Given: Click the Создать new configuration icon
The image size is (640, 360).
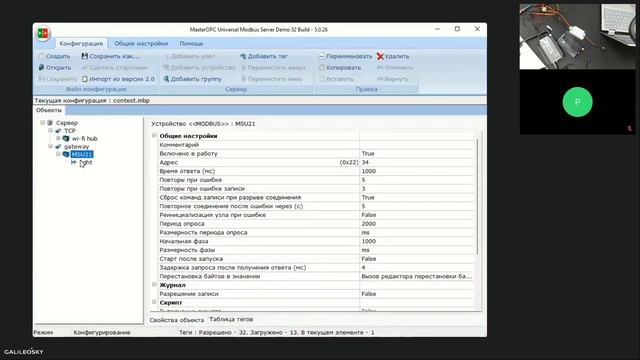Looking at the screenshot, I should coord(41,56).
